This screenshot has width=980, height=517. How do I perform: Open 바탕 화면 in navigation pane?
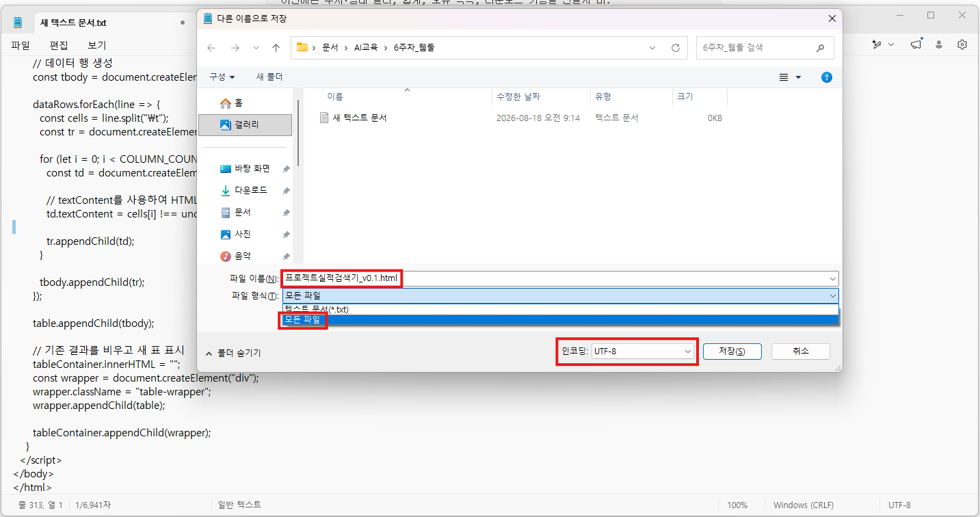tap(246, 168)
